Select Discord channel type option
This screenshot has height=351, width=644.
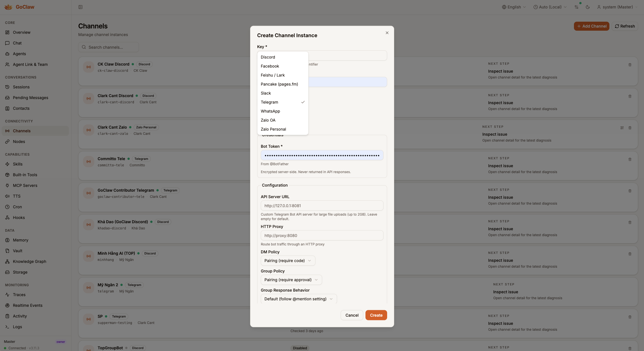coord(283,57)
